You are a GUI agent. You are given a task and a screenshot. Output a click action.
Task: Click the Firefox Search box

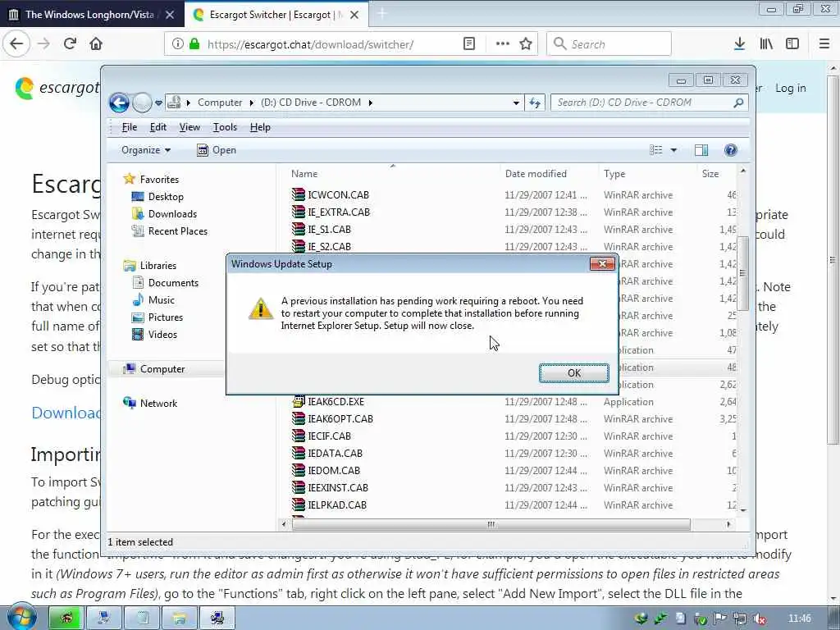(609, 44)
